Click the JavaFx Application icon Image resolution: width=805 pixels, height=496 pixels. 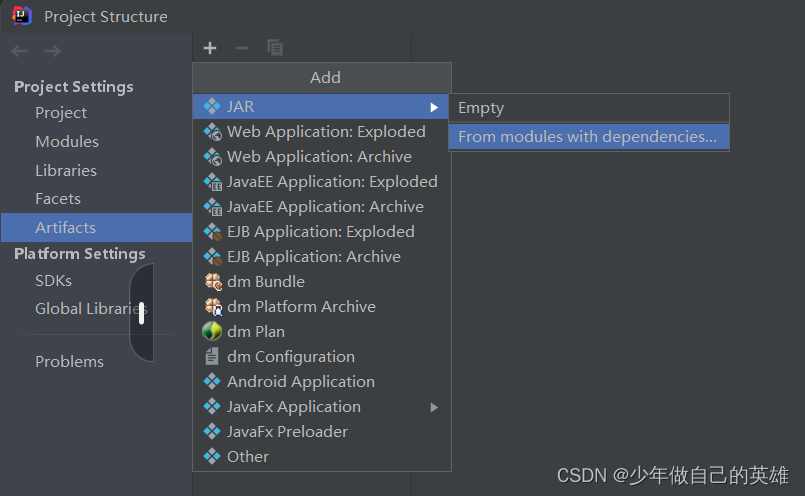pos(212,407)
